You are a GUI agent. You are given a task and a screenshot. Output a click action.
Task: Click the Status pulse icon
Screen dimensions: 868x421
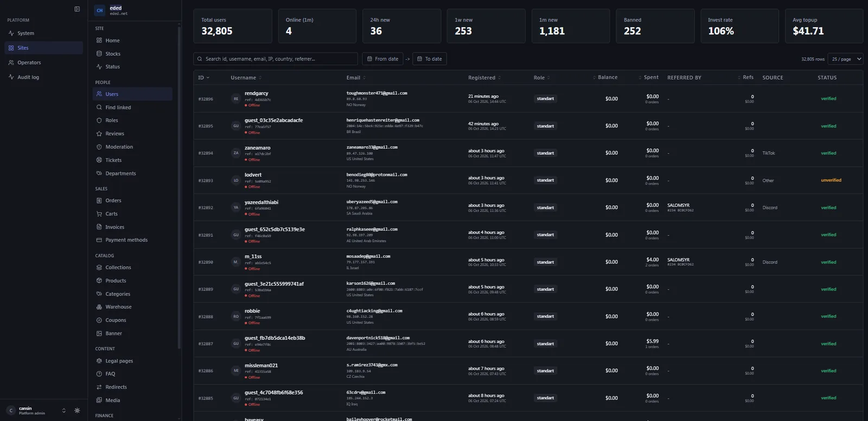[99, 67]
